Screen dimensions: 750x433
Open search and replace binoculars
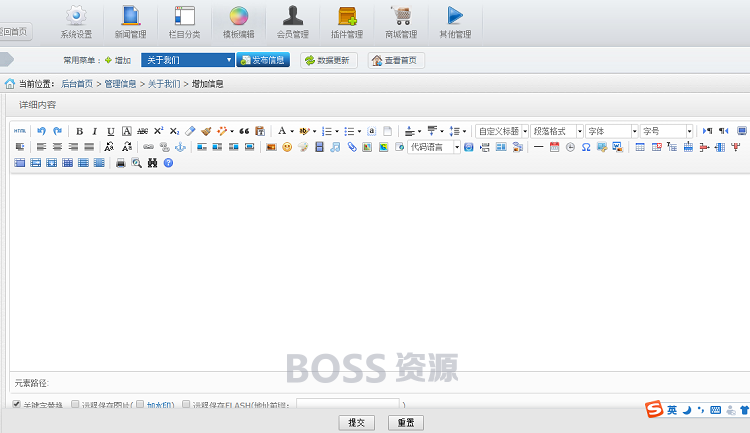pyautogui.click(x=153, y=163)
